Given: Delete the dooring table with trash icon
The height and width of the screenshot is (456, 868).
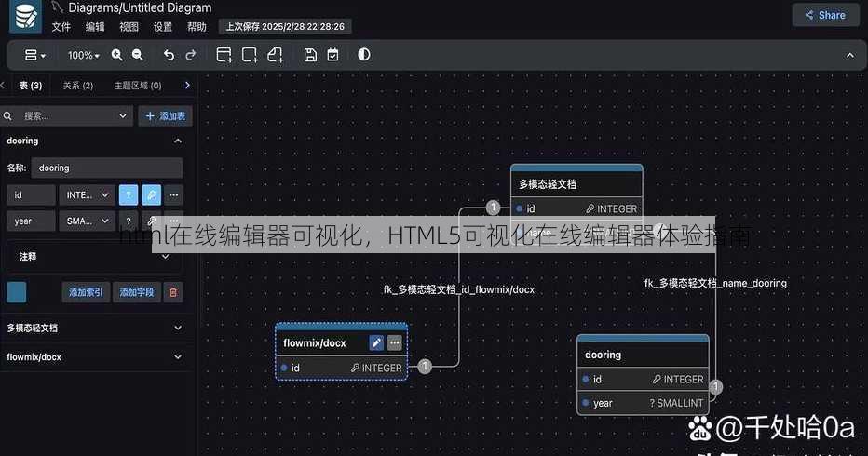Looking at the screenshot, I should 173,292.
